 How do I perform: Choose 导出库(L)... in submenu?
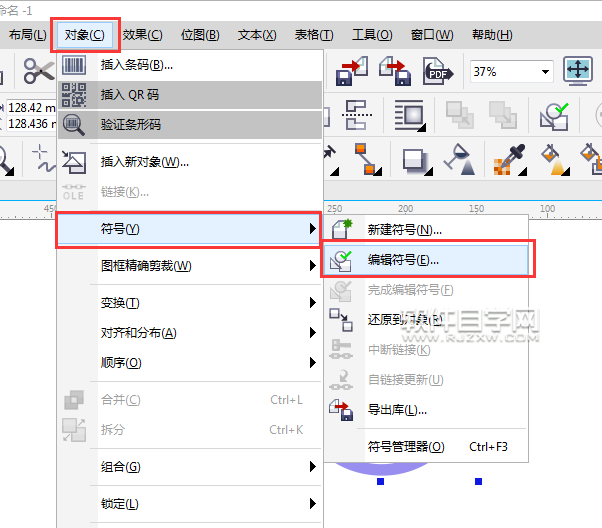tap(426, 410)
